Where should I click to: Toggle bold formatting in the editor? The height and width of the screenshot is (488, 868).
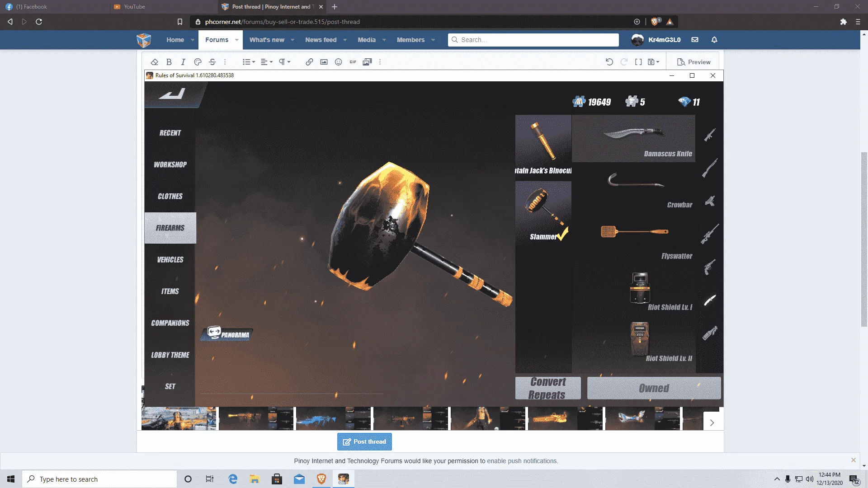(169, 62)
